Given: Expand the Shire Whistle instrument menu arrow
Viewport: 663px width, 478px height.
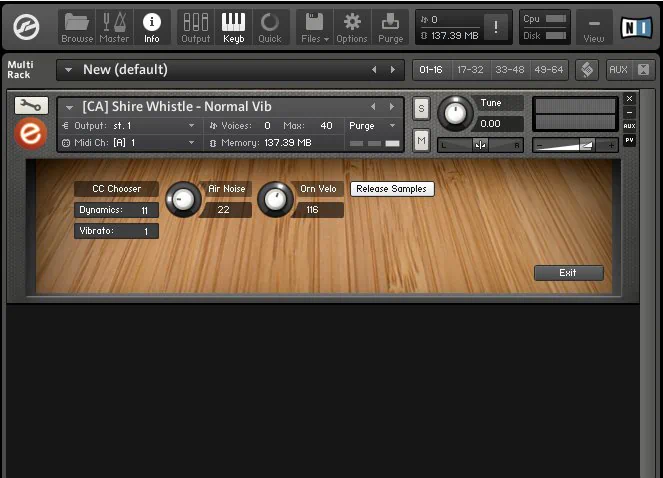Looking at the screenshot, I should tap(70, 107).
